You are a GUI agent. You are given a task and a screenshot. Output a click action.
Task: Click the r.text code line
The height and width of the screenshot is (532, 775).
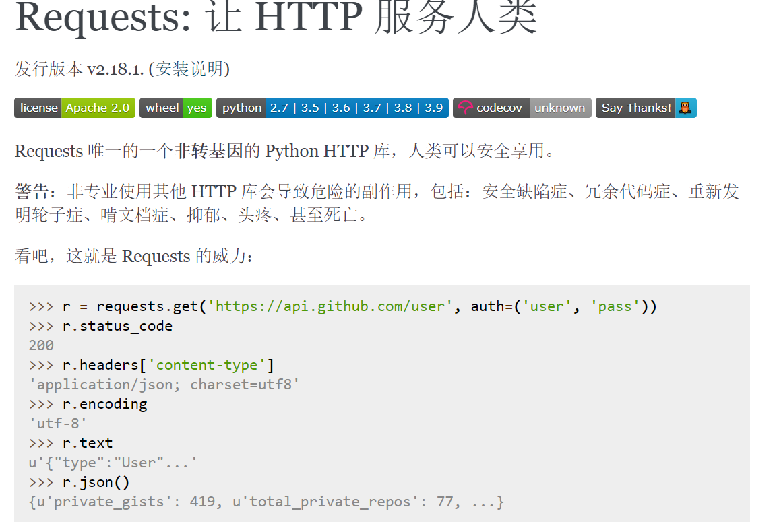point(71,443)
